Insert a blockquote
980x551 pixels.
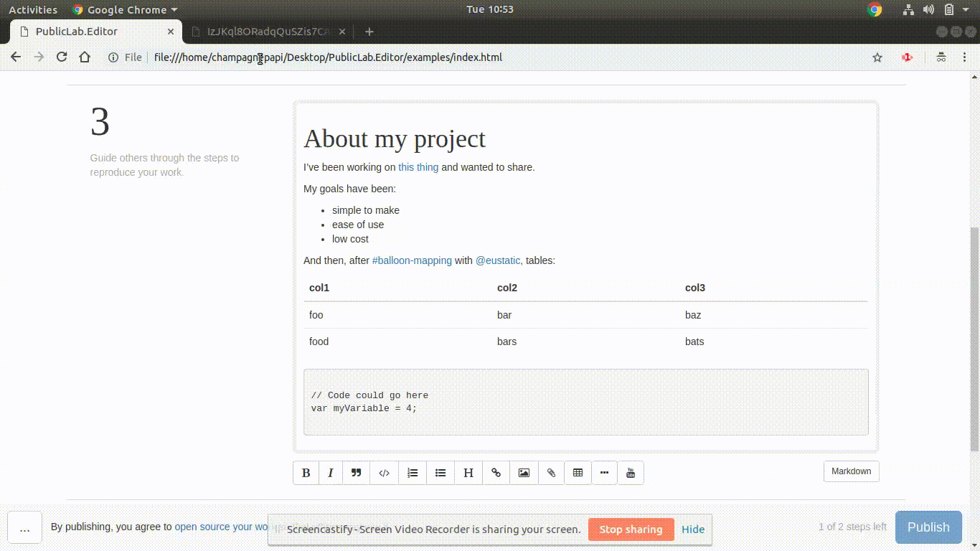tap(357, 473)
